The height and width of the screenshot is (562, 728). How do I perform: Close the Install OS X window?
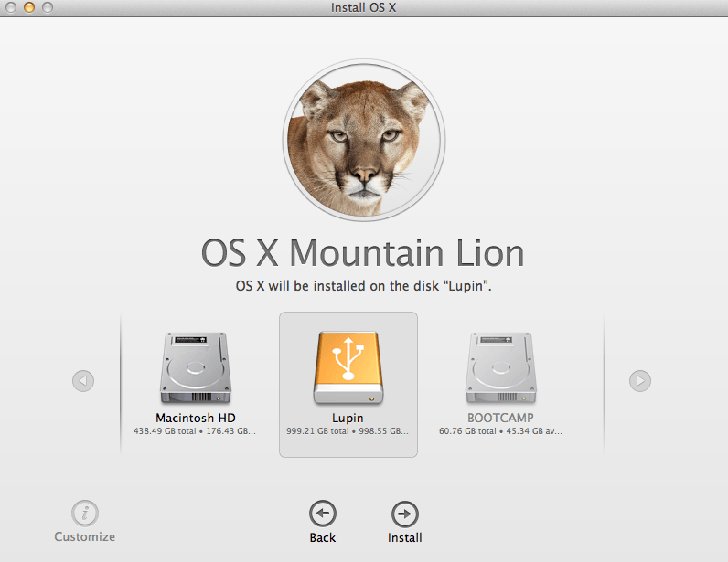tap(11, 8)
